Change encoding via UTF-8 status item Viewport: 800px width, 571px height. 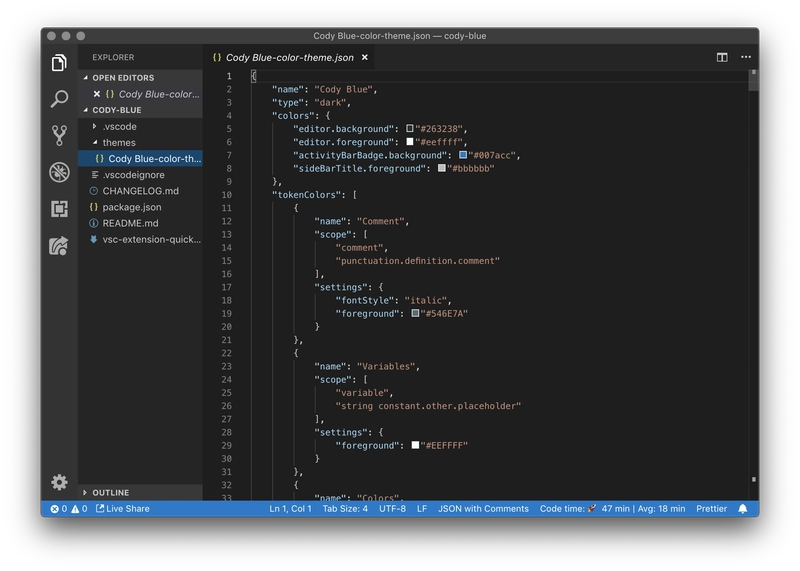pyautogui.click(x=392, y=509)
